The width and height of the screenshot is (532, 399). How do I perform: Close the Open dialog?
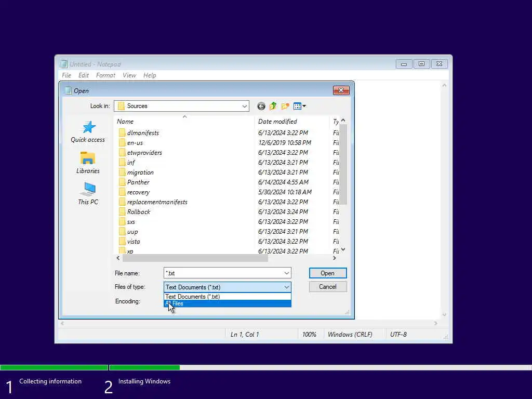(341, 90)
